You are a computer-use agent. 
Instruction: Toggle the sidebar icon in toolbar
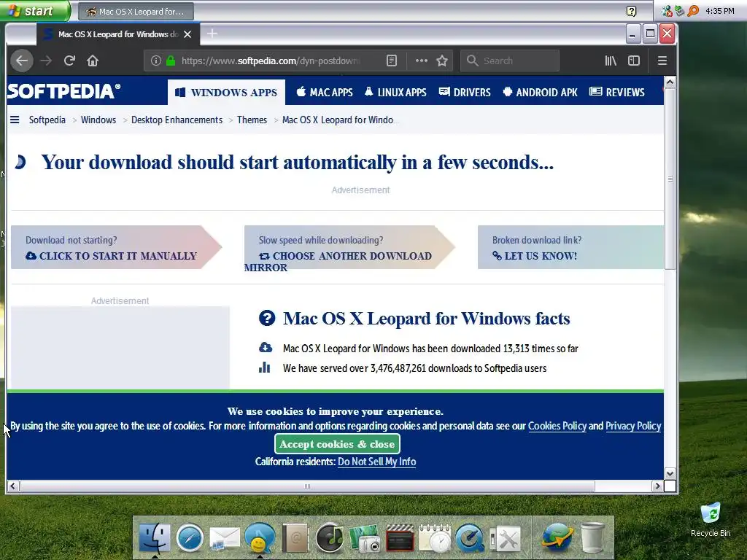[634, 61]
